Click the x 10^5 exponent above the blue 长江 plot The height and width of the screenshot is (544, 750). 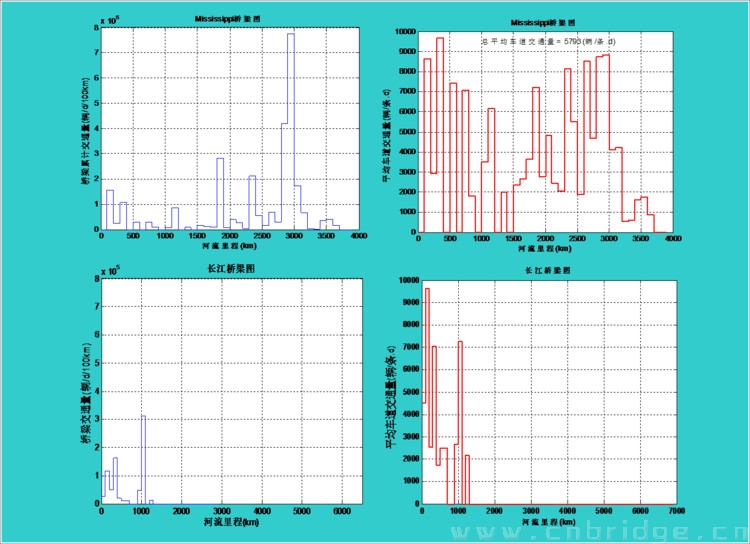[110, 271]
